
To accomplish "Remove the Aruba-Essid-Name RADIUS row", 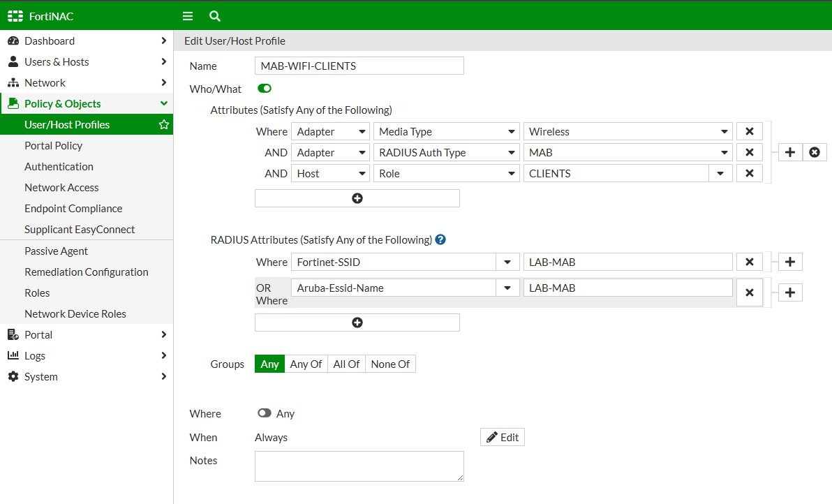I will (x=749, y=293).
